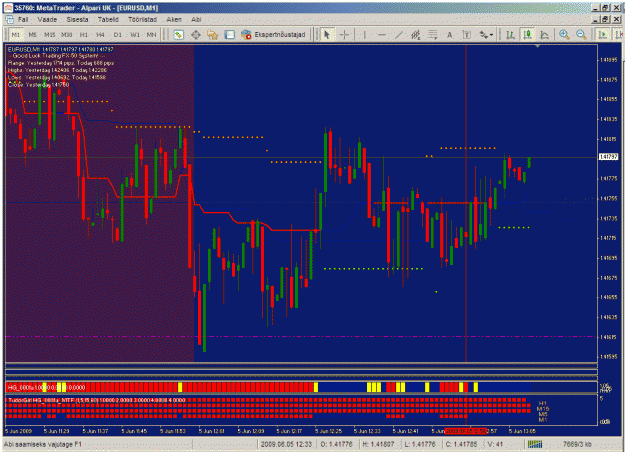Click the H: 1.41807 status value

point(378,444)
